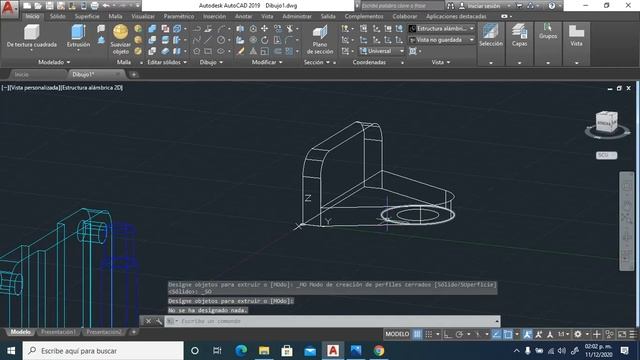Image resolution: width=640 pixels, height=360 pixels.
Task: Click the command line customize wrench icon
Action: point(159,321)
